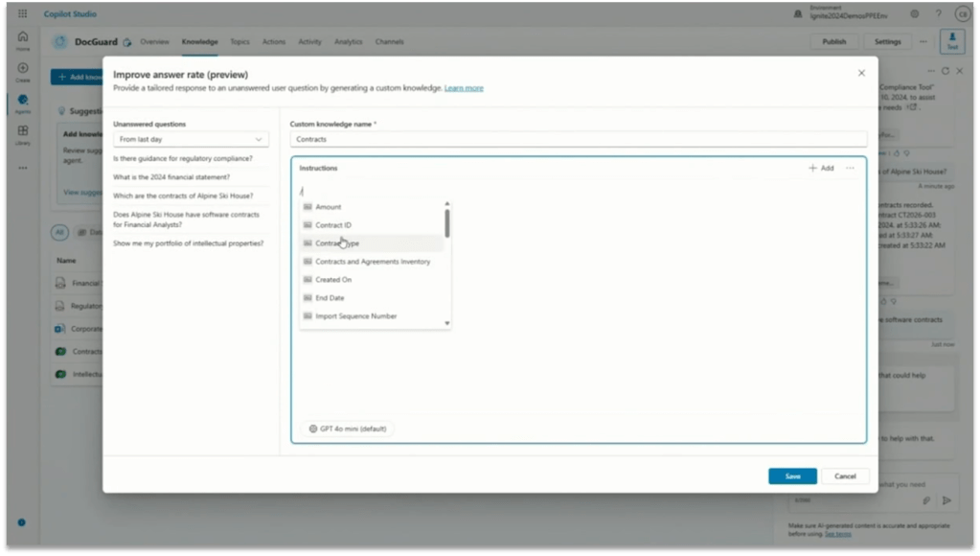Open the GPT 4o mini model selector

click(347, 429)
